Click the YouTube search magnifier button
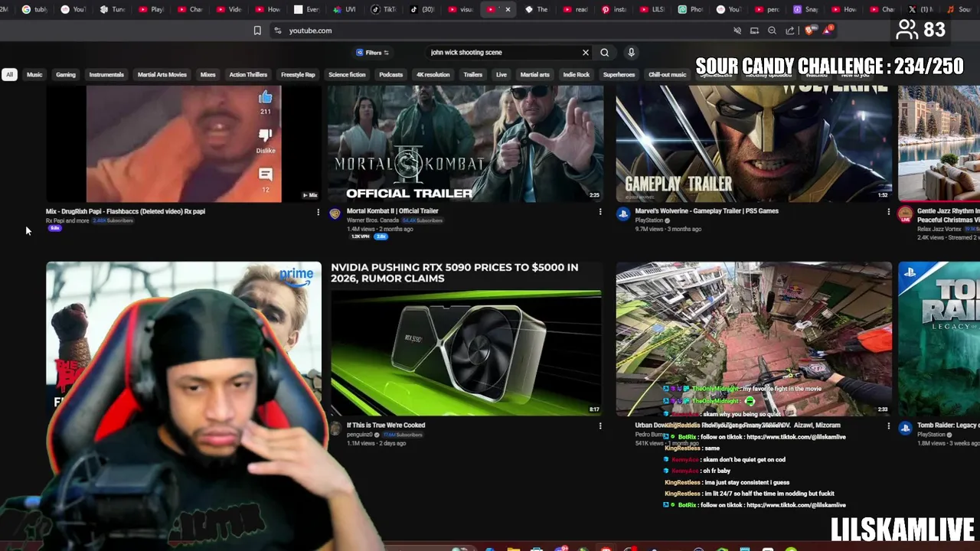The width and height of the screenshot is (980, 551). coord(605,52)
